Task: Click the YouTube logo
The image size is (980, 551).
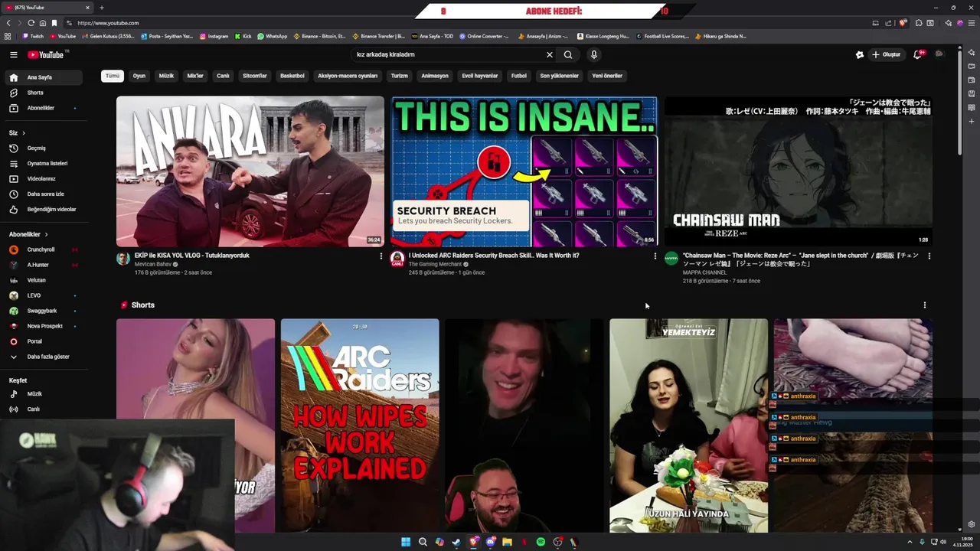Action: [46, 55]
